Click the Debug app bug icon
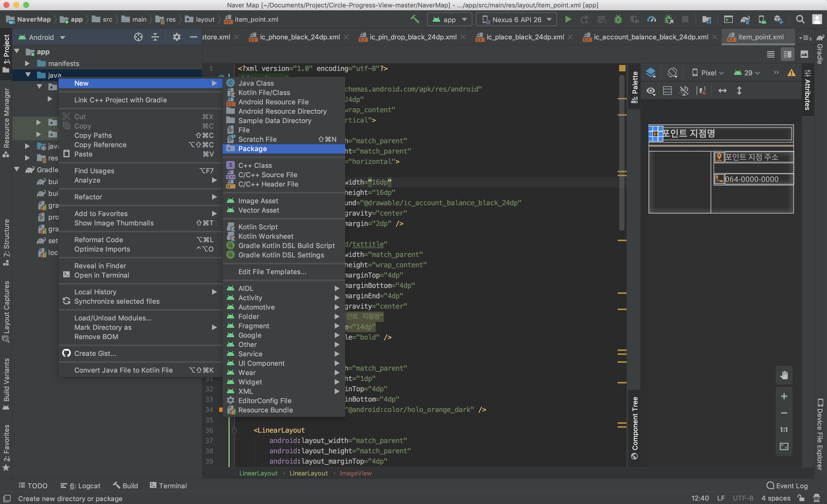This screenshot has width=827, height=504. [x=618, y=19]
